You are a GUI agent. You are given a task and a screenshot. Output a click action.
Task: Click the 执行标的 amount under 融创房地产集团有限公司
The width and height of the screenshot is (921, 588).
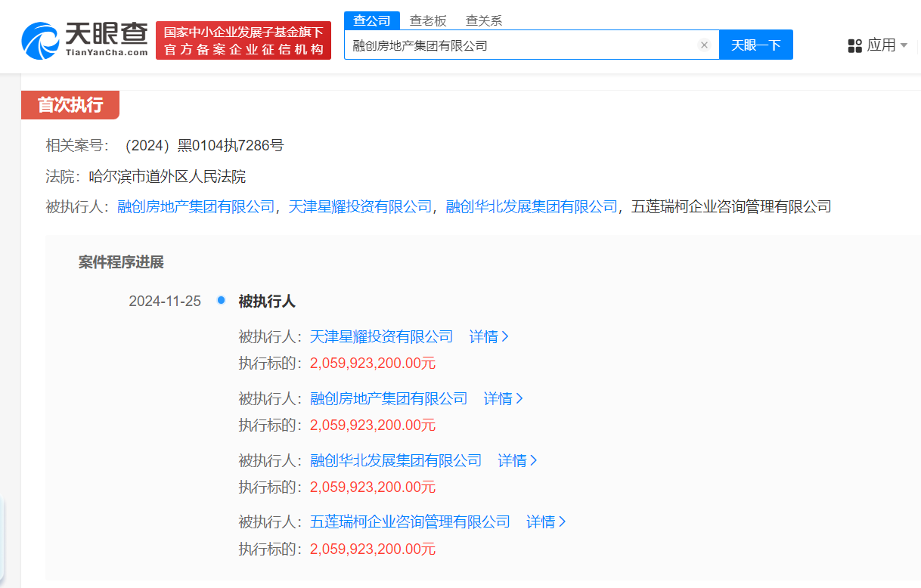click(373, 425)
